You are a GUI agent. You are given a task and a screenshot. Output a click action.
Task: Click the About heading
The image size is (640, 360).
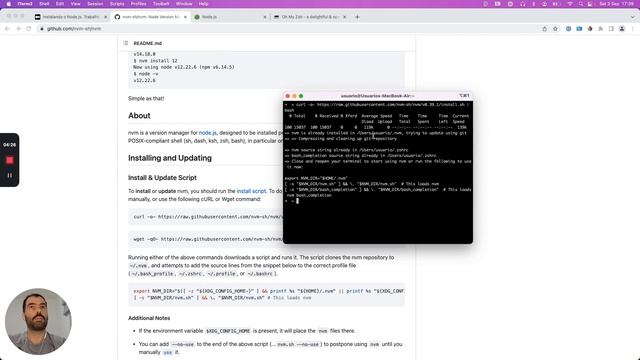point(139,116)
